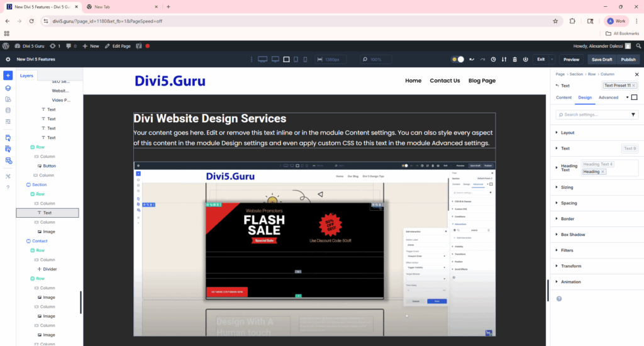Open the Layers icon in left sidebar
644x346 pixels.
(x=8, y=89)
